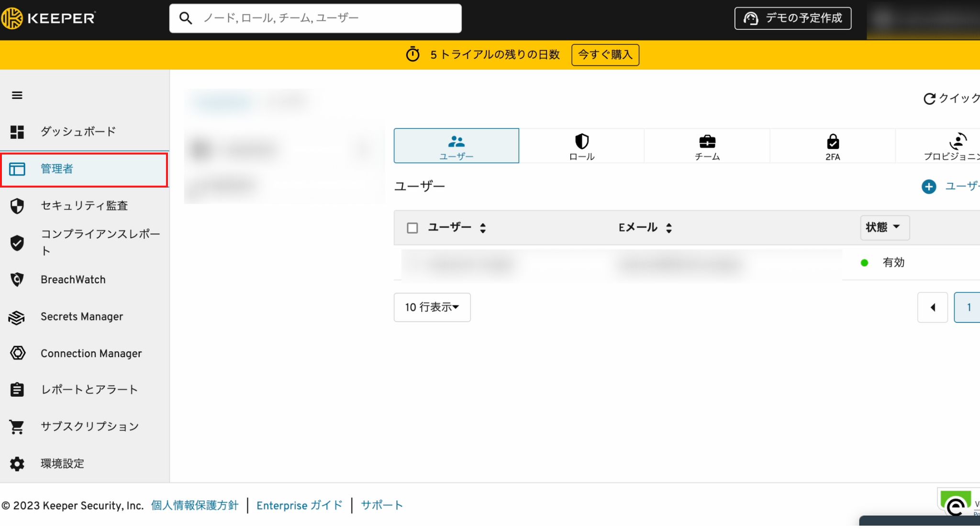
Task: Switch to the 2FA tab
Action: click(833, 146)
